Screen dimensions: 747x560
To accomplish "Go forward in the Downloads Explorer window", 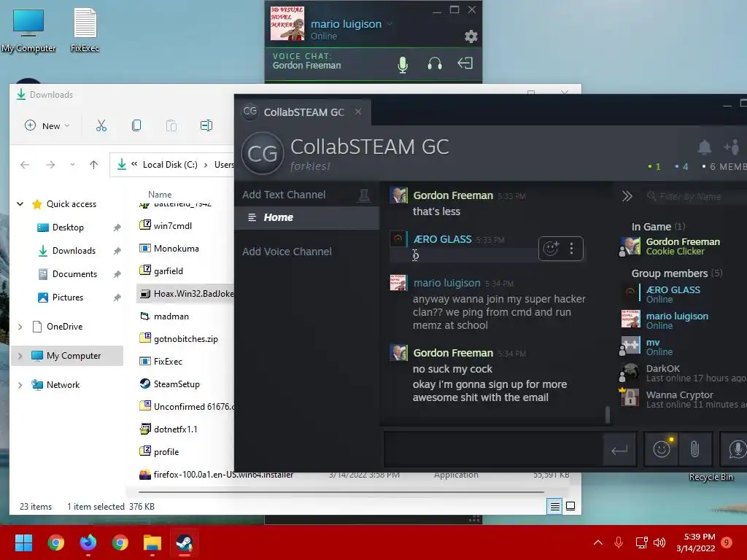I will click(50, 165).
